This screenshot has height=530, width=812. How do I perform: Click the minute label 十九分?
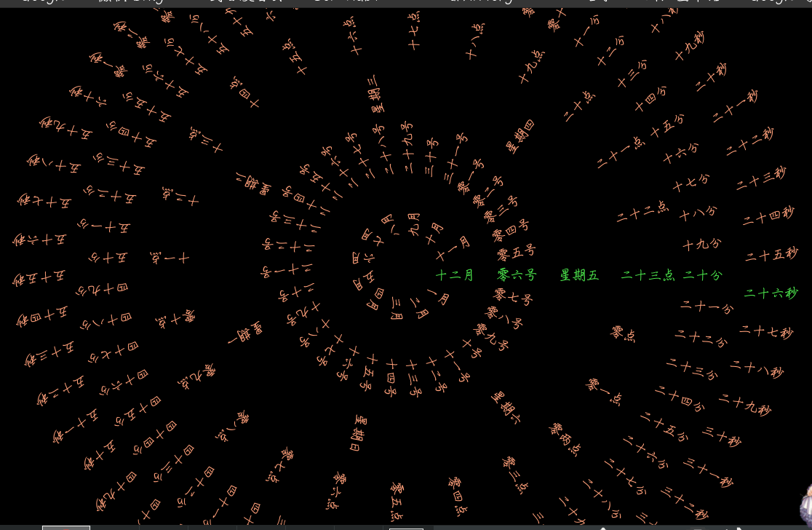701,245
